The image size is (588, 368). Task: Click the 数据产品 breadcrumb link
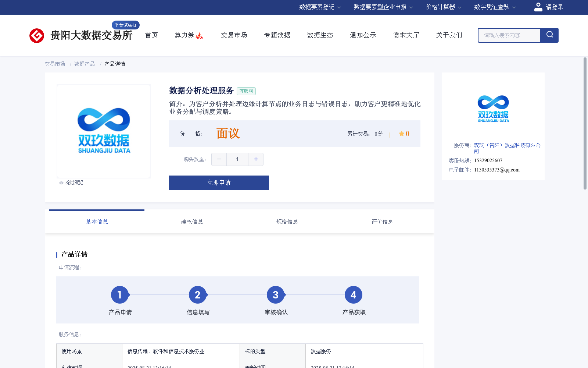click(x=85, y=64)
